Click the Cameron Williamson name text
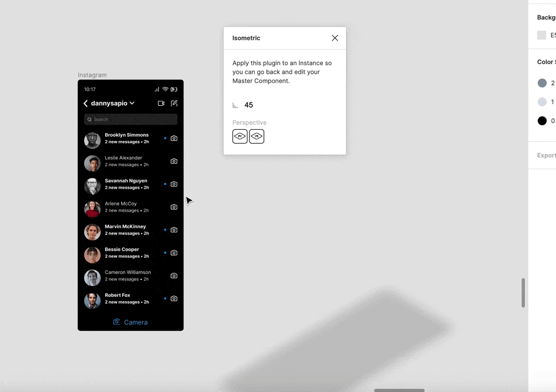Screen dimensions: 556x392 (128, 272)
